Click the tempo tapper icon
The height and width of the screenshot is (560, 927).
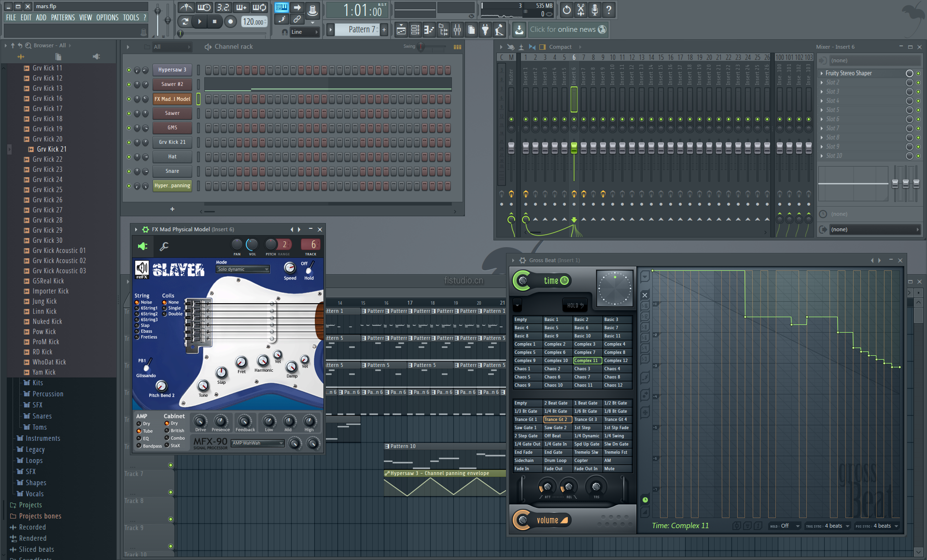(499, 30)
